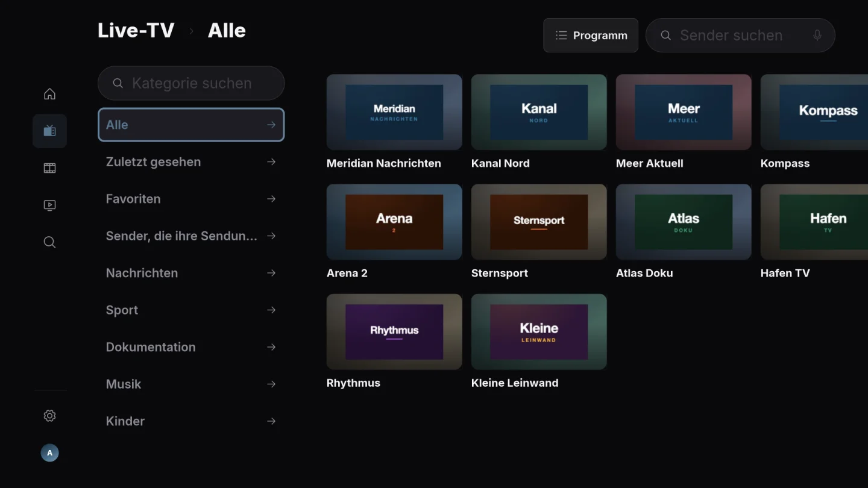Select the truncated 'Sender, die ihre Sendun…' category
The width and height of the screenshot is (868, 488).
click(x=191, y=236)
